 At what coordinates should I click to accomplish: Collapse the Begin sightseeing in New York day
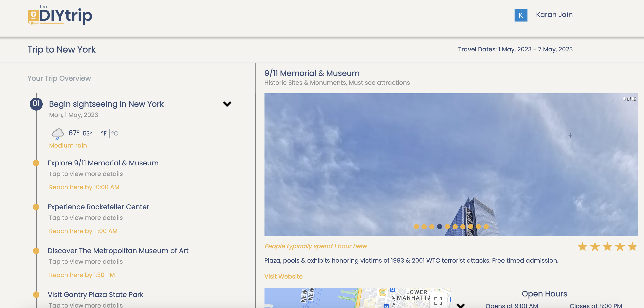coord(227,104)
